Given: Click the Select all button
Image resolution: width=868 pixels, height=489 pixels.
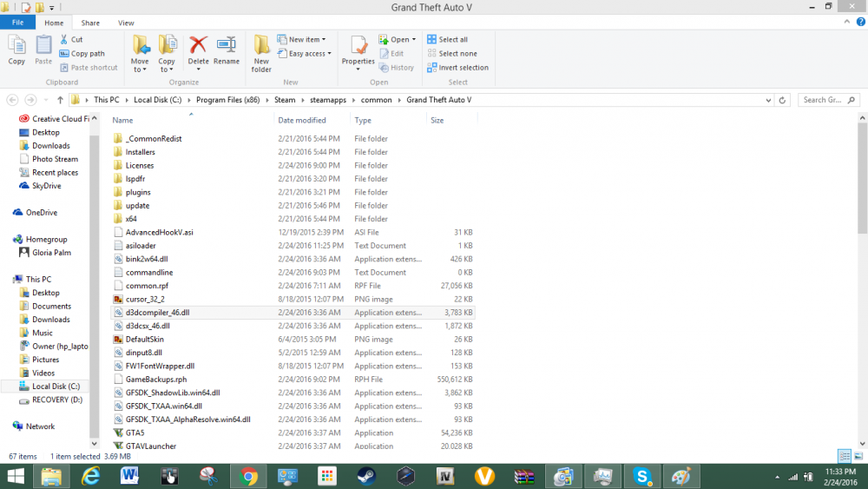Looking at the screenshot, I should (447, 39).
